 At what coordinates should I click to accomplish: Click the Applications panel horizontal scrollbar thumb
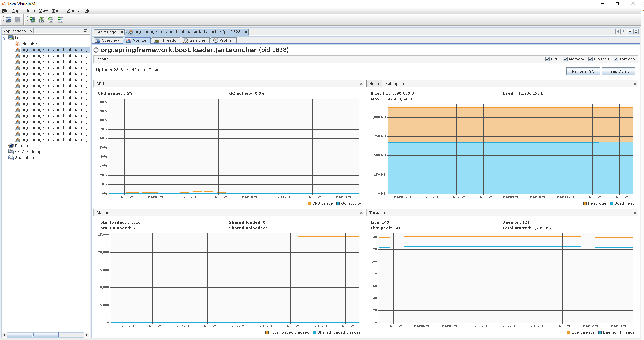pyautogui.click(x=33, y=335)
